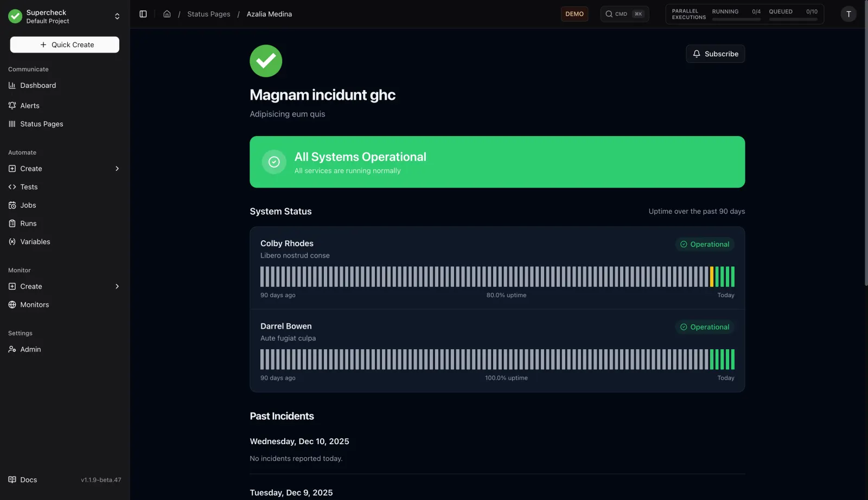Click the Variables icon
The width and height of the screenshot is (868, 500).
pyautogui.click(x=12, y=242)
